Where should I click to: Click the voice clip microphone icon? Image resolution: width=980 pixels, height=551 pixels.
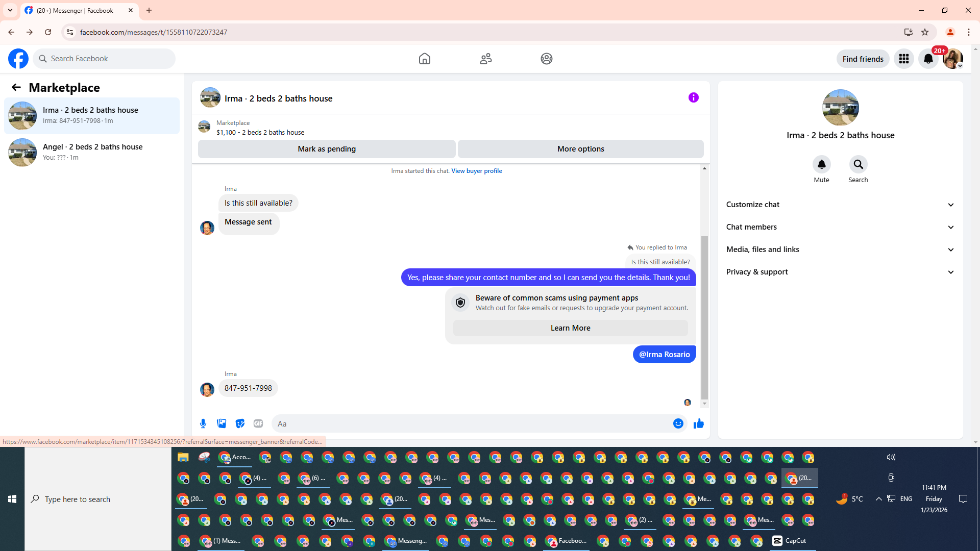[x=203, y=423]
